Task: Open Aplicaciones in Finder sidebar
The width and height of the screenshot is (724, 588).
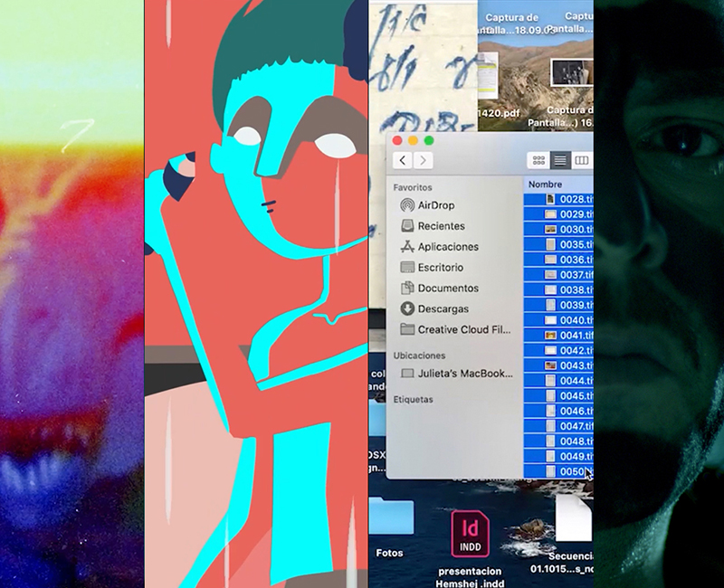Action: [x=439, y=246]
